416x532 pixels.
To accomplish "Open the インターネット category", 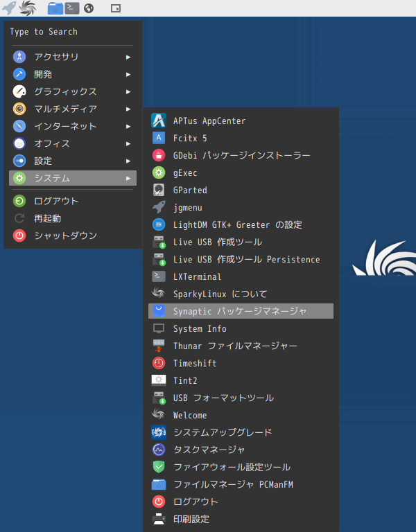I will (x=73, y=126).
